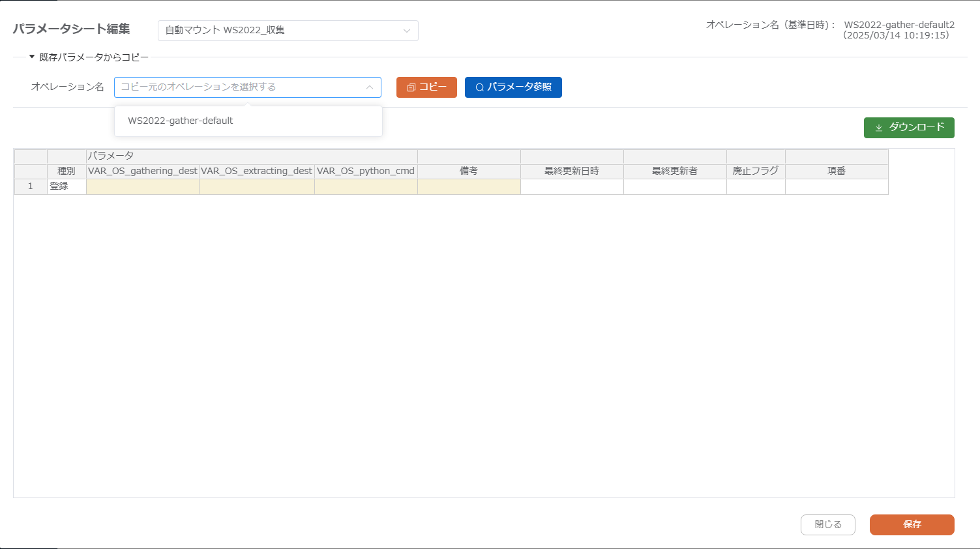The height and width of the screenshot is (549, 980).
Task: Open the 自動マウント WS2022_収集 dropdown
Action: 288,31
